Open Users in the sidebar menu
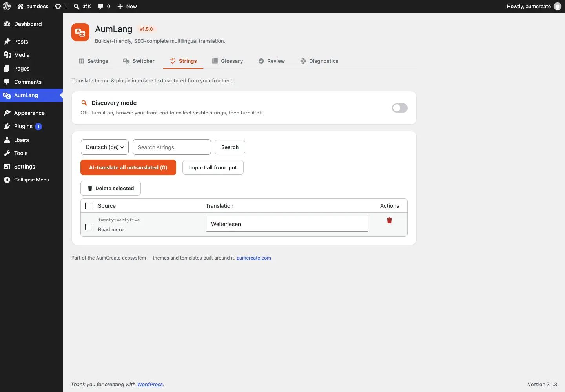Screen dimensions: 565x392 pyautogui.click(x=31, y=140)
